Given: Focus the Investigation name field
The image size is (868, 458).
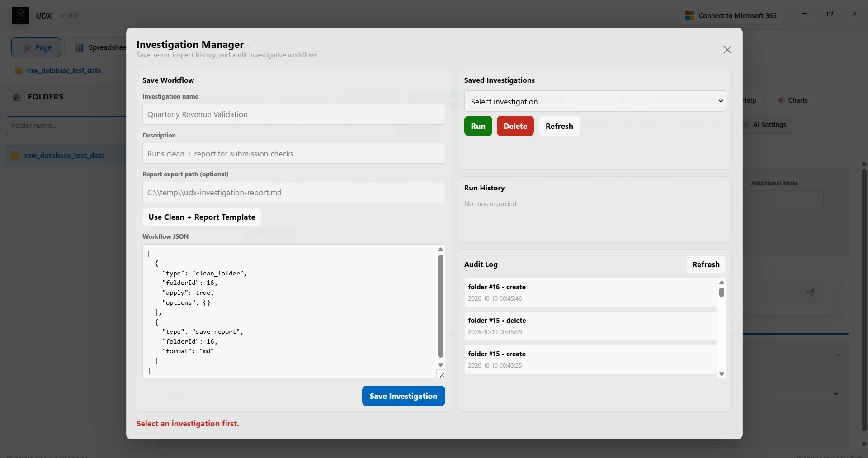Looking at the screenshot, I should (294, 114).
